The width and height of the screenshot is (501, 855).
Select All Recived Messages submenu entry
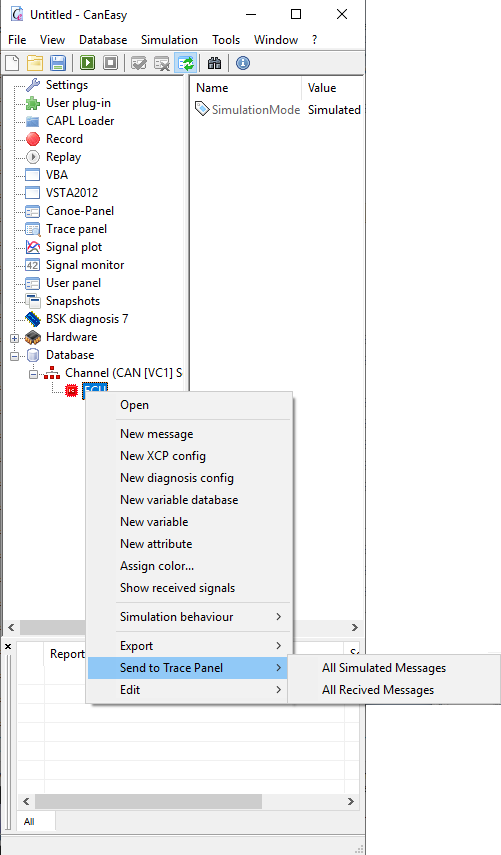(x=378, y=690)
